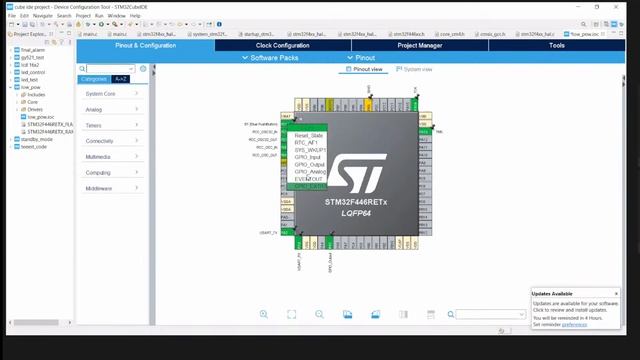Expand the Connectivity category
The width and height of the screenshot is (640, 360).
click(x=112, y=141)
